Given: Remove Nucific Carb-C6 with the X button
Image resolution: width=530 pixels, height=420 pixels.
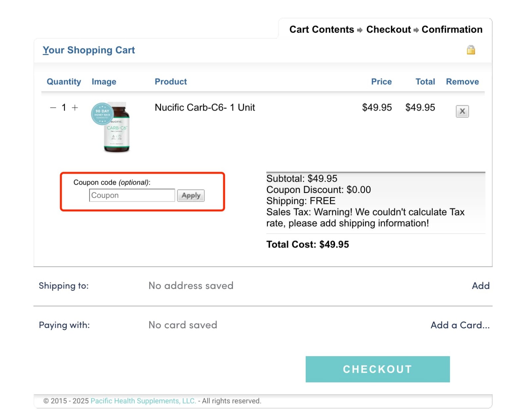Looking at the screenshot, I should [x=462, y=112].
